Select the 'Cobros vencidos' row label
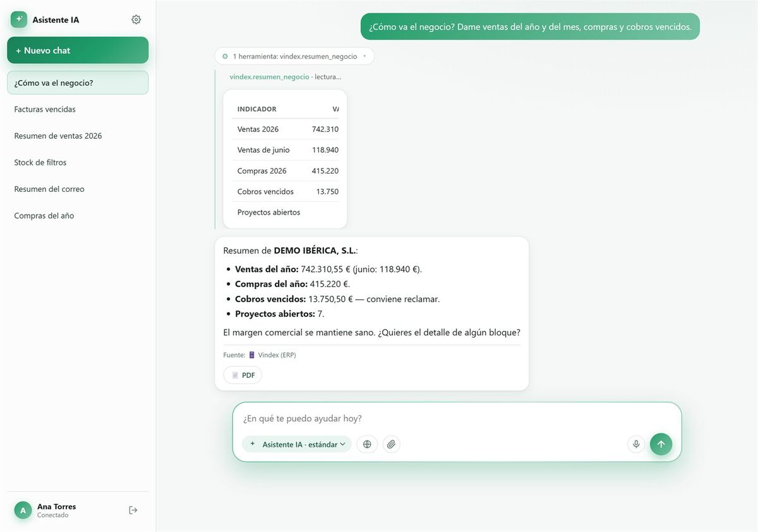The image size is (758, 532). tap(265, 191)
